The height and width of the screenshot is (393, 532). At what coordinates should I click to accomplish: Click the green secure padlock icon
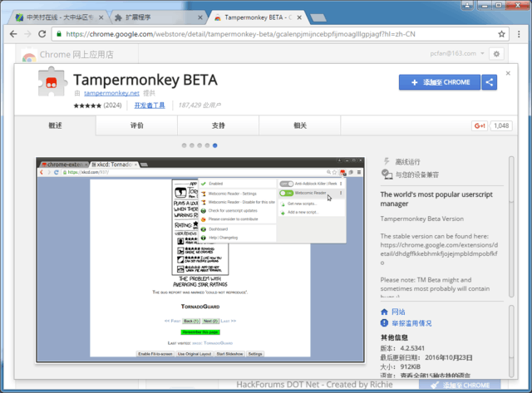point(59,34)
